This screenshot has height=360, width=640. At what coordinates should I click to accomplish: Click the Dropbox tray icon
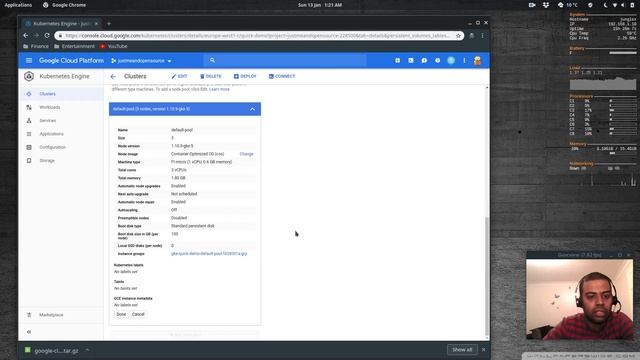[546, 5]
